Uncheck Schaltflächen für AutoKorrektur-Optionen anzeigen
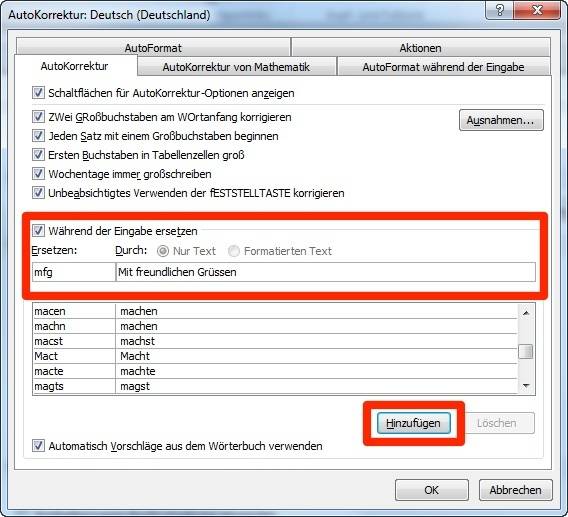Image resolution: width=568 pixels, height=517 pixels. pyautogui.click(x=38, y=93)
